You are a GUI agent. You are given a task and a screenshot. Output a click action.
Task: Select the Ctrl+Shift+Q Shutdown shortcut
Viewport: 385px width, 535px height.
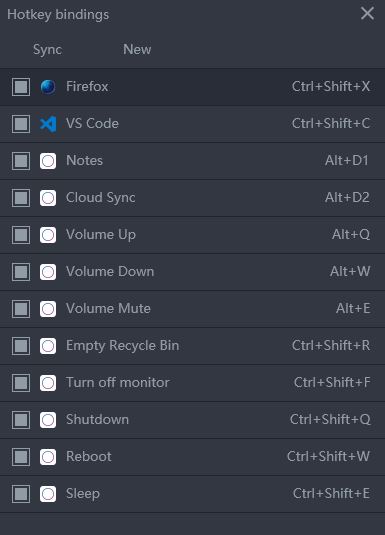click(330, 420)
